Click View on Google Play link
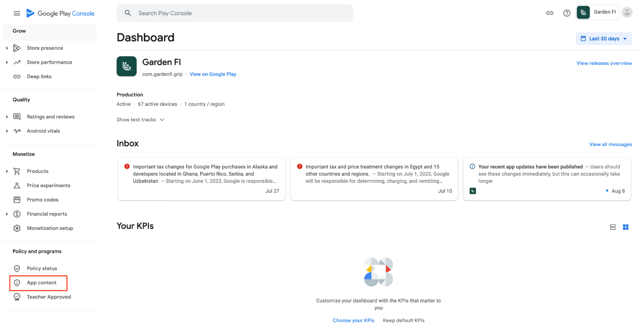Image resolution: width=644 pixels, height=328 pixels. (x=213, y=74)
